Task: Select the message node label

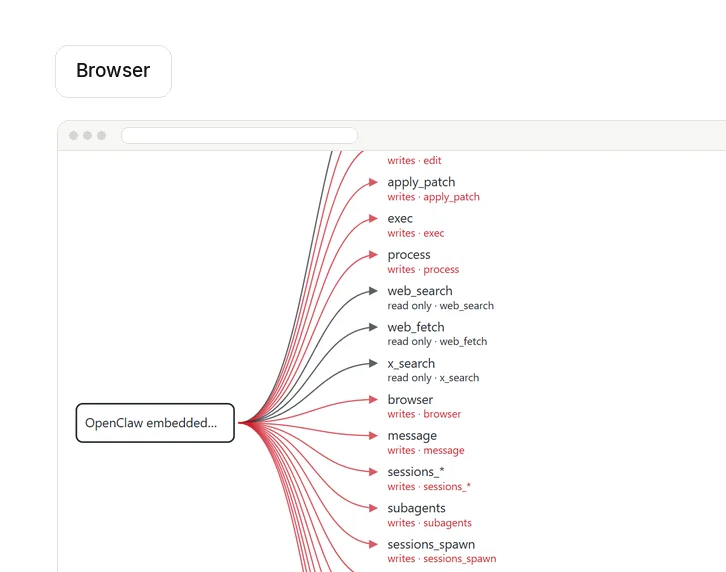Action: 412,436
